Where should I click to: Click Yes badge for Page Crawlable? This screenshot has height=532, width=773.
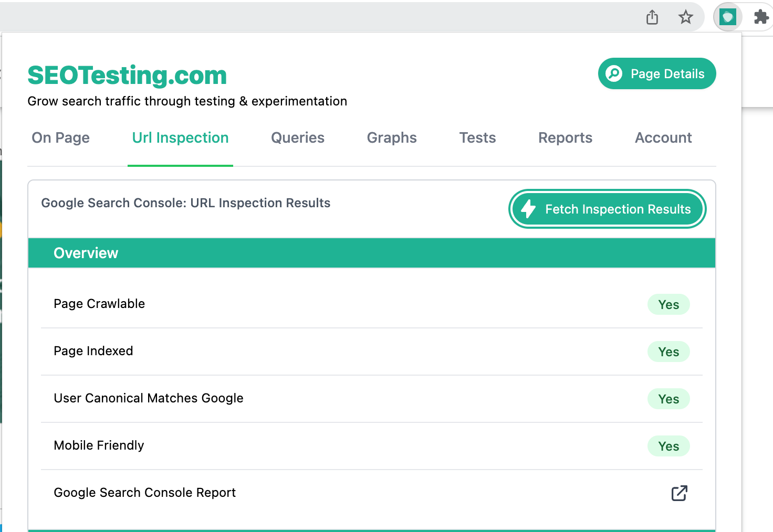click(668, 304)
